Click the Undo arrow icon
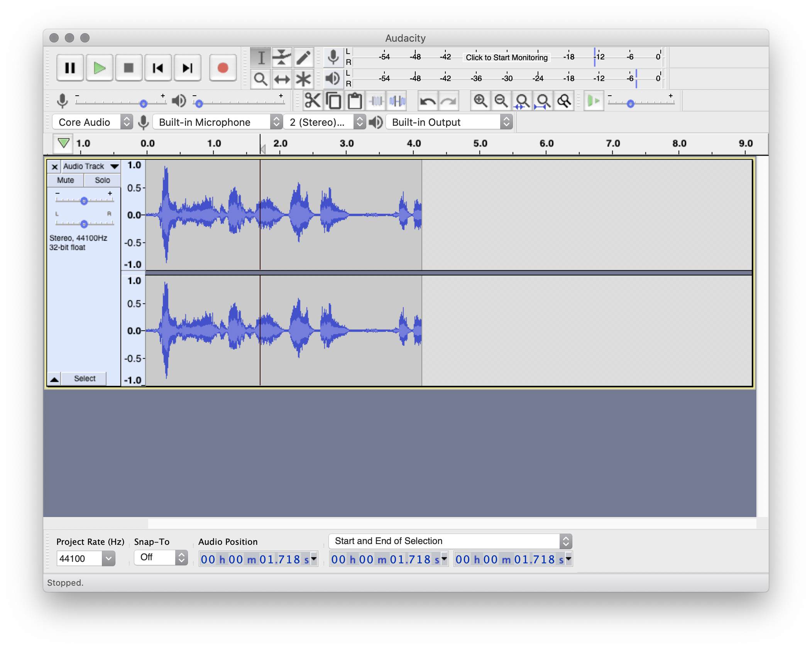 (x=427, y=101)
